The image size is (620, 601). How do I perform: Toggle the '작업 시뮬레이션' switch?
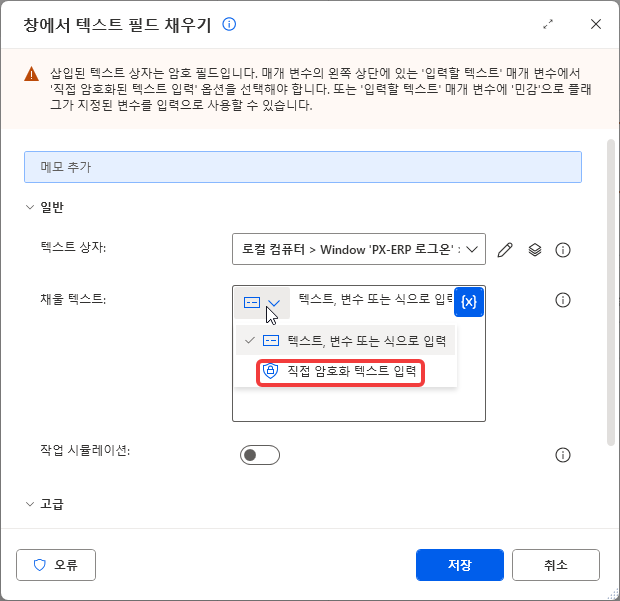point(260,455)
